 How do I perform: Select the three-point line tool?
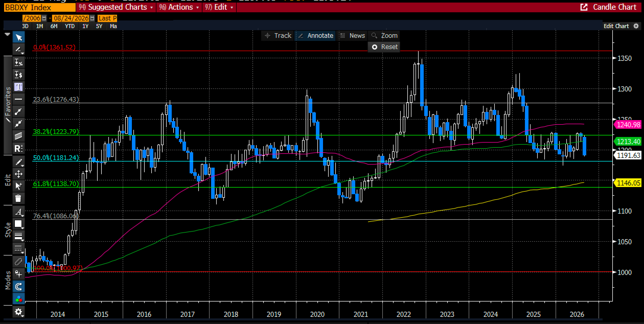tap(19, 124)
